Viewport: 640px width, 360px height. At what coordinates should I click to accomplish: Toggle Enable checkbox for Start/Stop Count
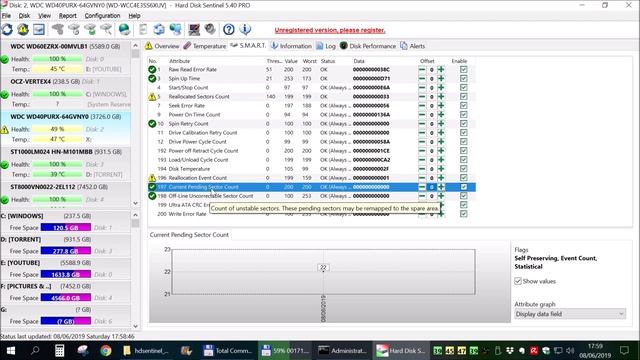[463, 87]
